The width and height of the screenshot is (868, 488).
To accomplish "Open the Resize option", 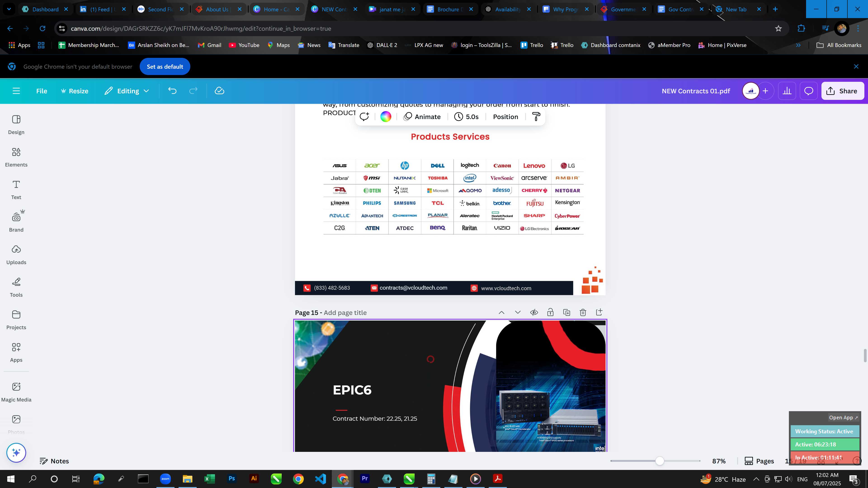I will pyautogui.click(x=74, y=91).
